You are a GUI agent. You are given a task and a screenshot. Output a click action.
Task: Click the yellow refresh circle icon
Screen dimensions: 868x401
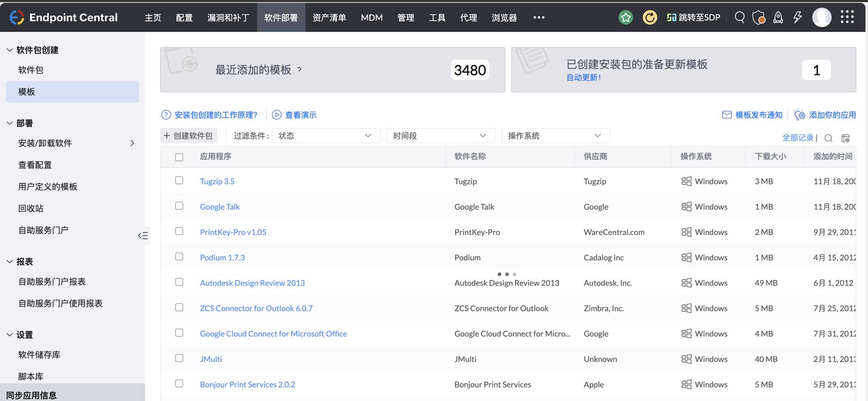tap(650, 18)
